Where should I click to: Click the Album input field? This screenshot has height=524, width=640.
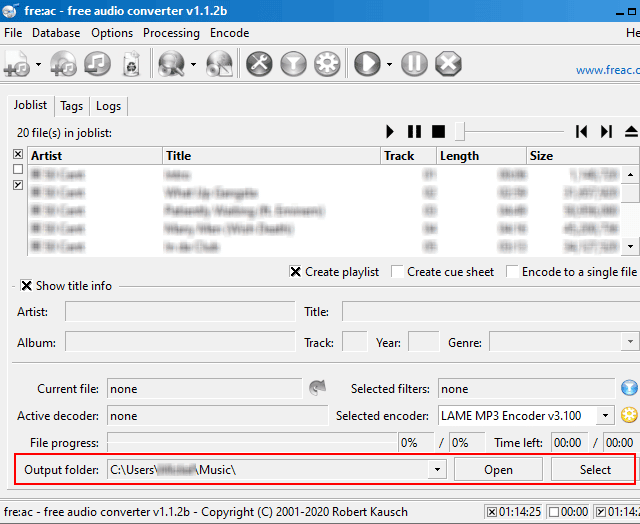click(x=180, y=342)
